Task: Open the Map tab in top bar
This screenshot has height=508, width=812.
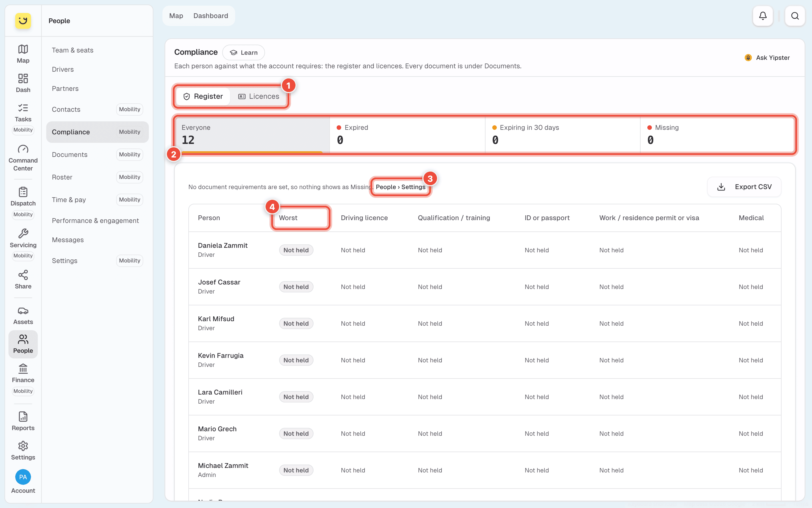Action: [176, 16]
